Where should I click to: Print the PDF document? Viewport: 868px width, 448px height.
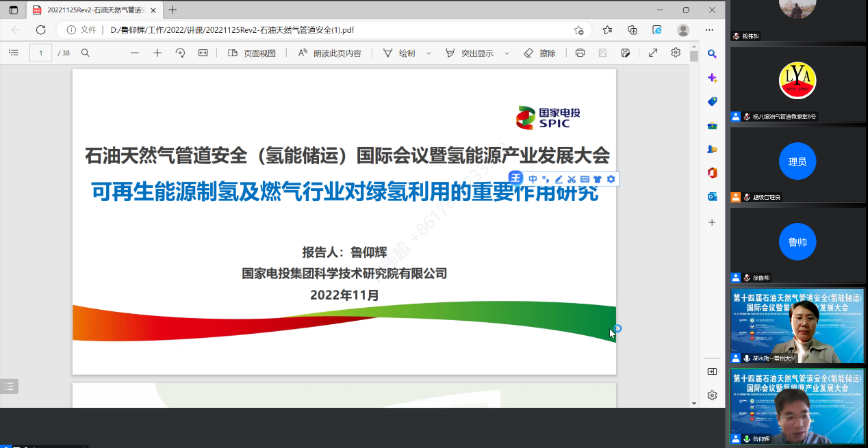[580, 53]
